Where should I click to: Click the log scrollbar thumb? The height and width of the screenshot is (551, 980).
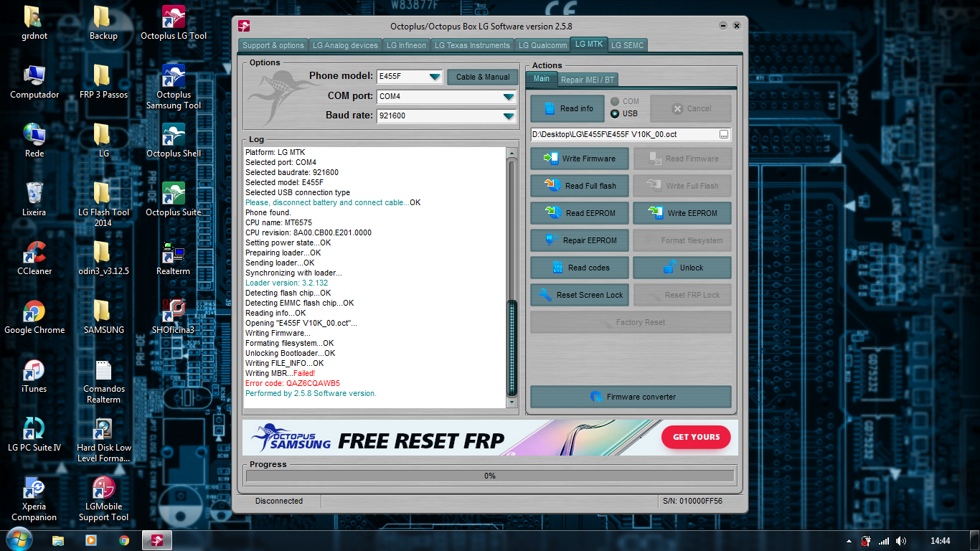coord(512,349)
